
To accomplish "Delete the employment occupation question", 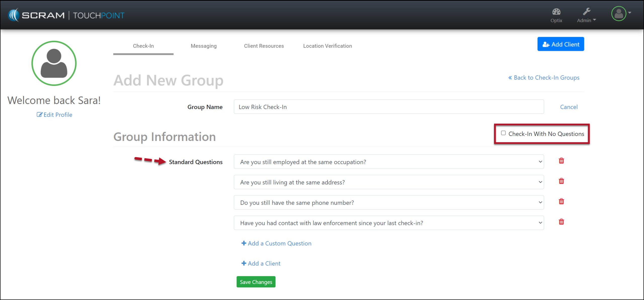I will [561, 161].
